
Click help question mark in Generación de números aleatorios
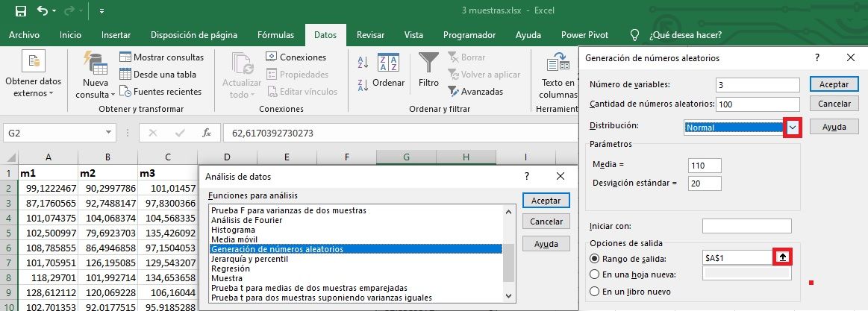coord(817,57)
